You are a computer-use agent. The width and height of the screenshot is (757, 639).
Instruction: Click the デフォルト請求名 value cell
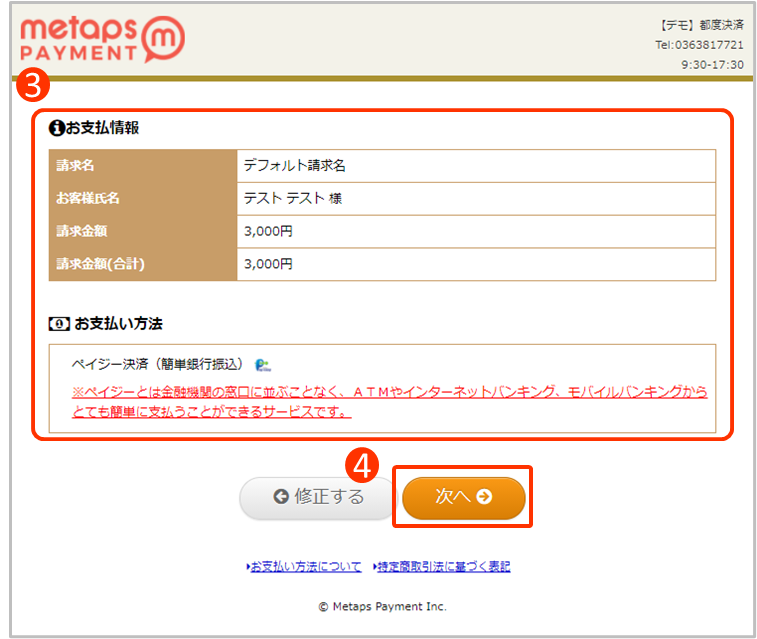tap(476, 166)
